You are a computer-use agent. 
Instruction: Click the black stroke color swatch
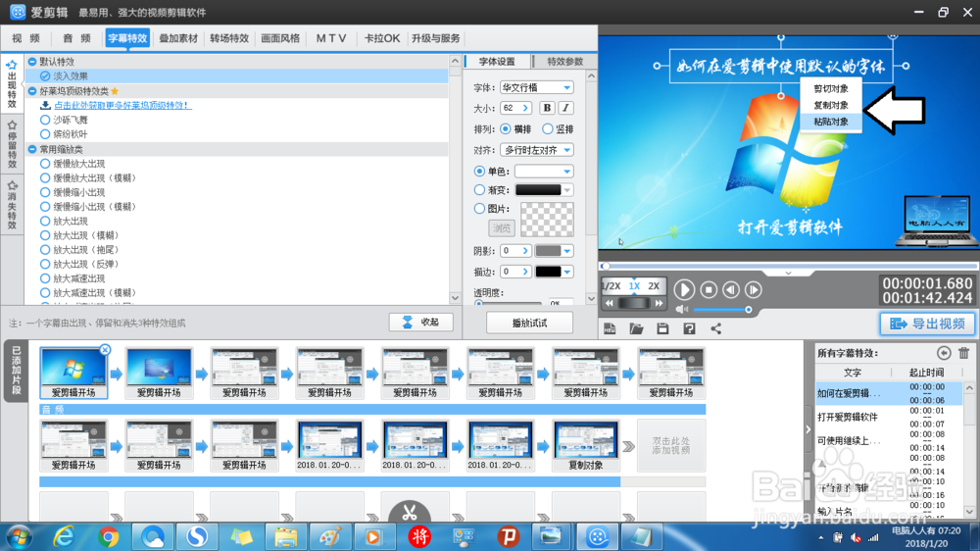coord(548,272)
